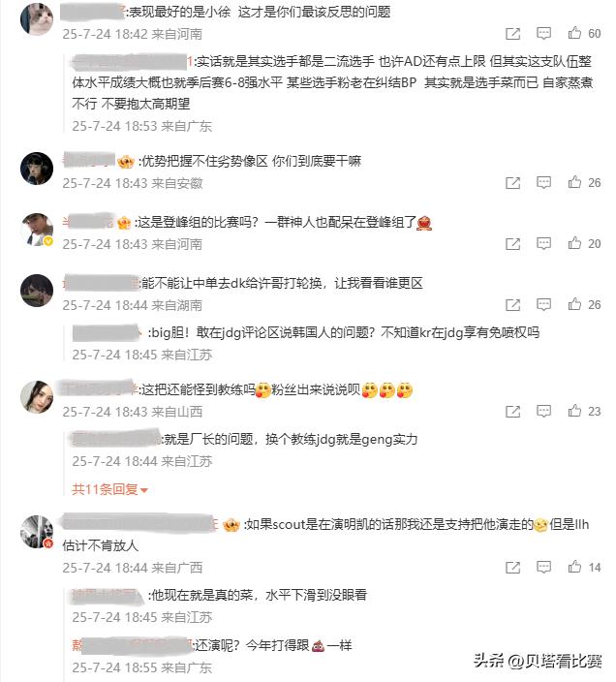Reply to the 广西 comment about scout

click(x=543, y=567)
